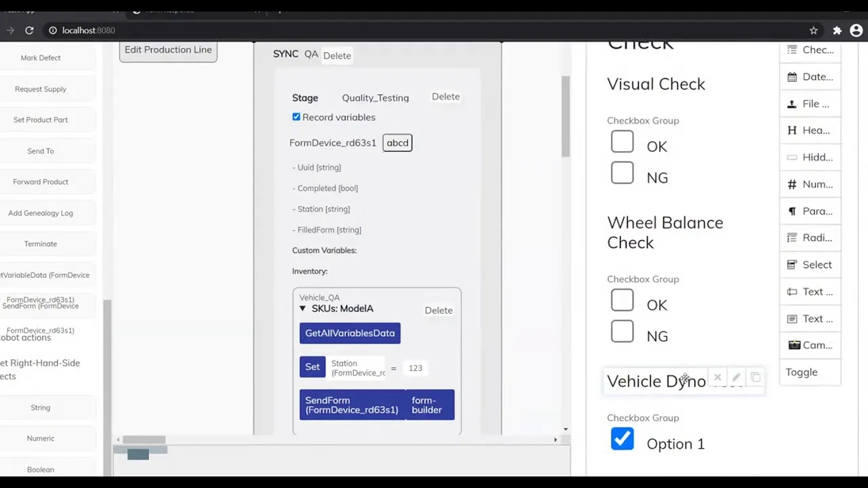Image resolution: width=868 pixels, height=488 pixels.
Task: Add a Hidden input from palette
Action: (x=810, y=157)
